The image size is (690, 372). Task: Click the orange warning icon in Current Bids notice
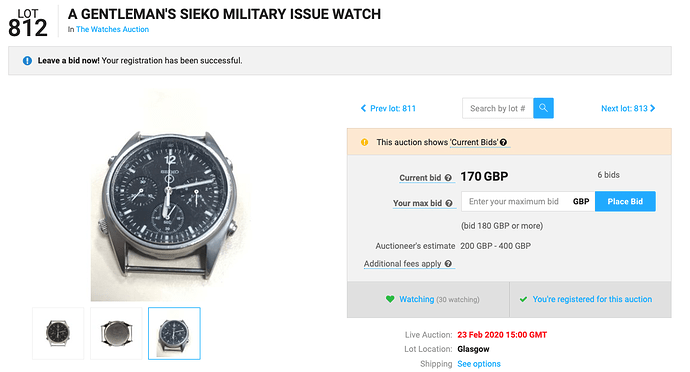(364, 142)
